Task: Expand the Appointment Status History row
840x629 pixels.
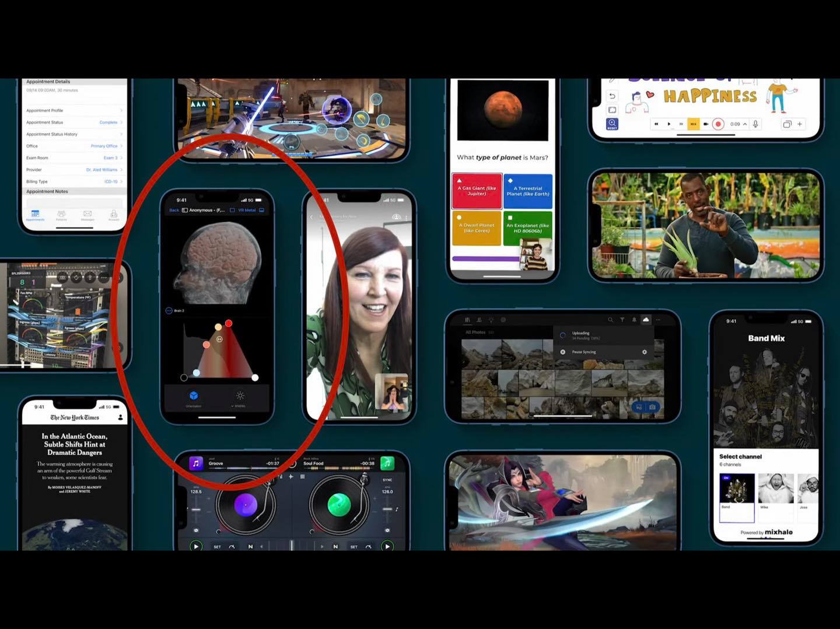Action: 74,134
